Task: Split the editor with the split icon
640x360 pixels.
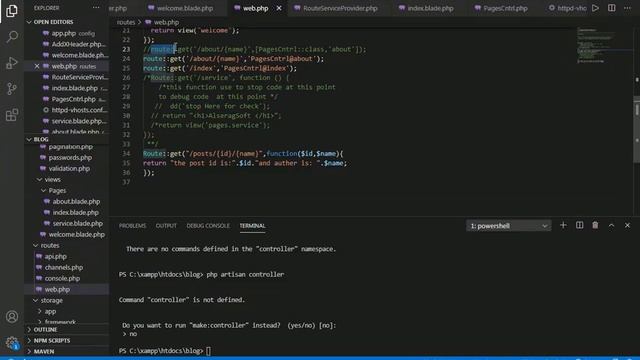Action: click(611, 8)
